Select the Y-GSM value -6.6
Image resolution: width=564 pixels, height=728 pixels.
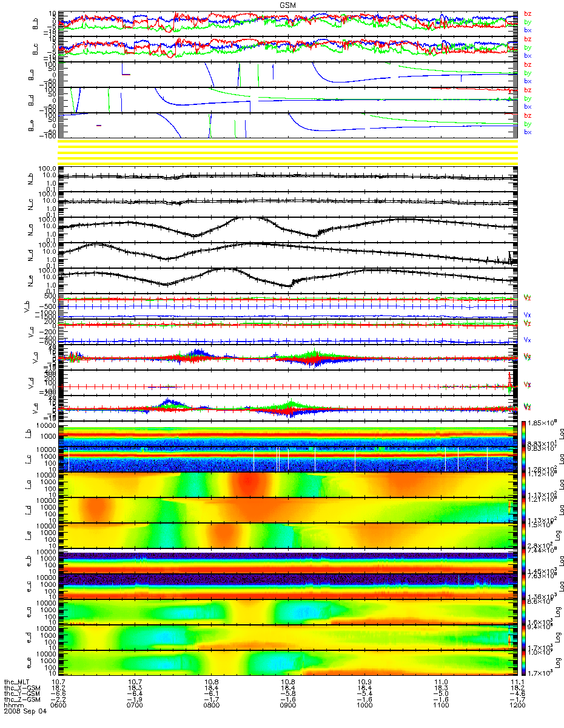pyautogui.click(x=58, y=693)
